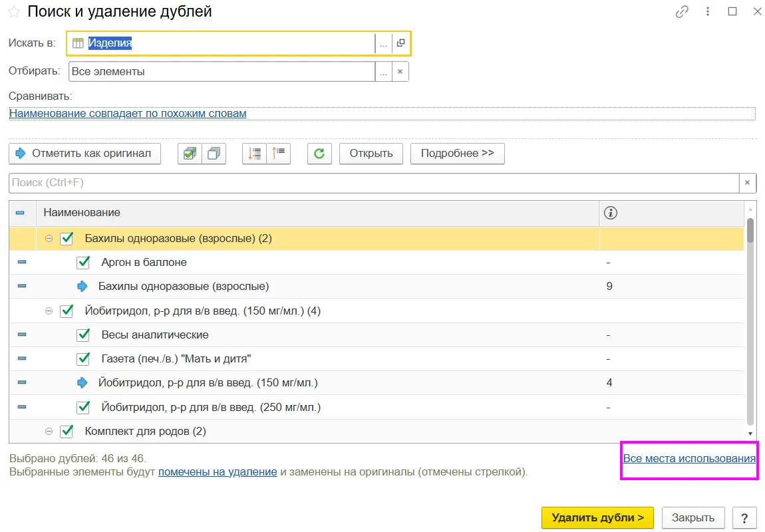Clear the search box with its X button
The image size is (765, 532).
[747, 183]
